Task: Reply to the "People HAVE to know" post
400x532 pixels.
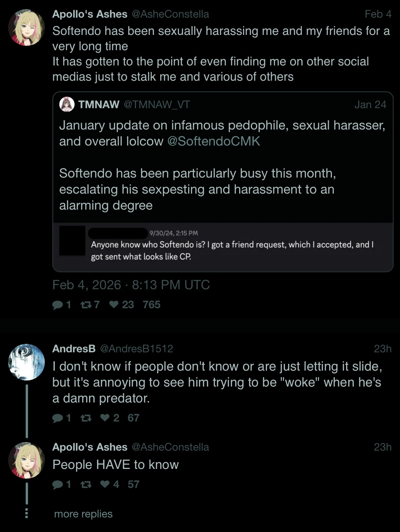Action: [58, 485]
